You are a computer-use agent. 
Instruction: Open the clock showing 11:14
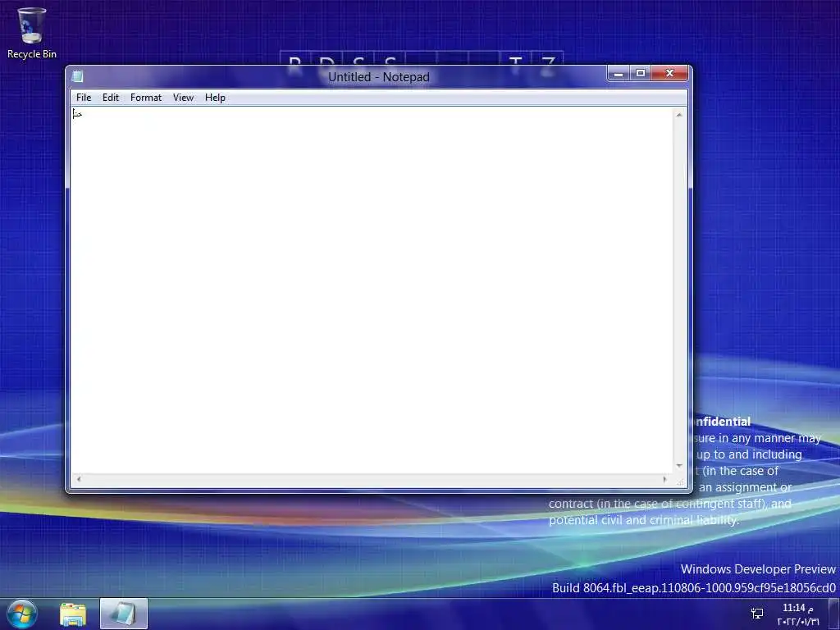797,614
